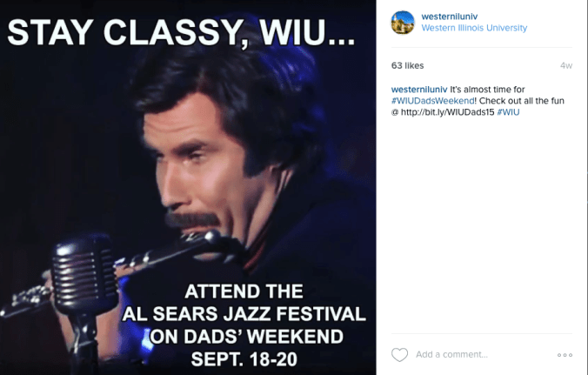Screen dimensions: 588x375
Task: Click westerniluniv username in the caption
Action: 419,89
